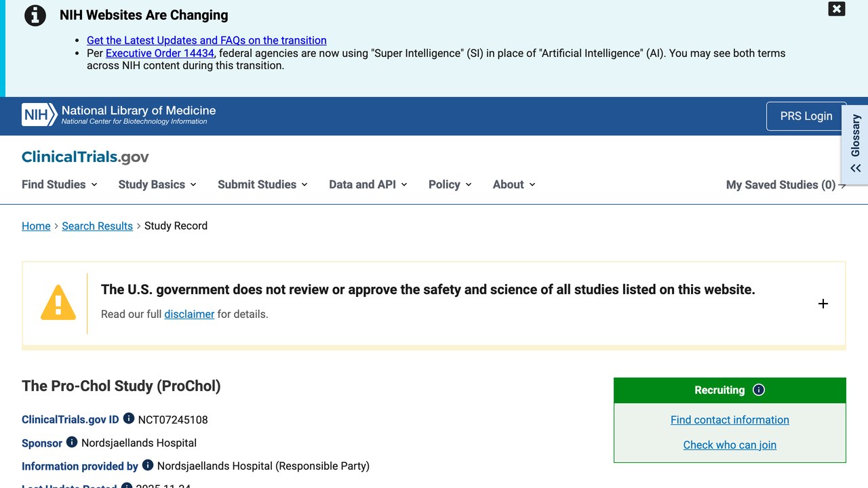The image size is (868, 488).
Task: Open the About menu
Action: click(x=514, y=184)
